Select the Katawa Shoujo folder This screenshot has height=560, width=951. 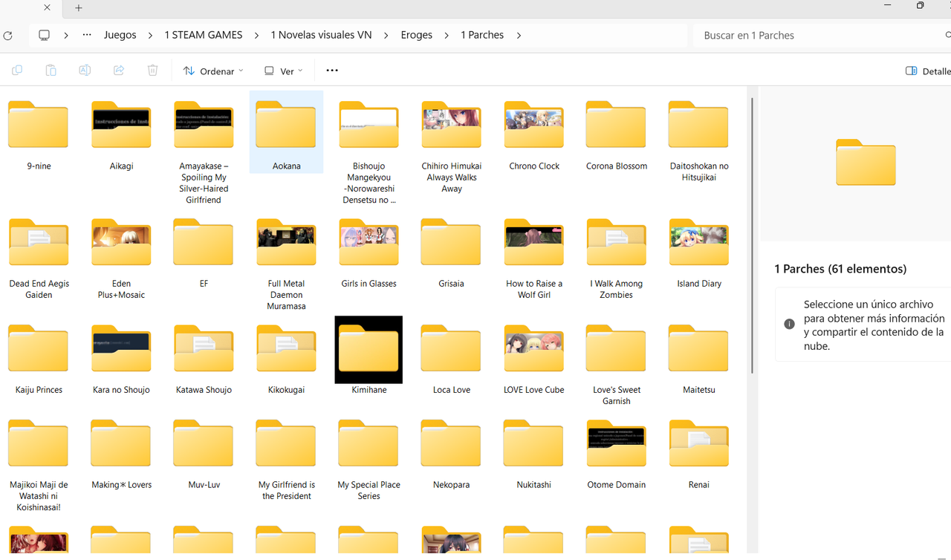pos(204,359)
